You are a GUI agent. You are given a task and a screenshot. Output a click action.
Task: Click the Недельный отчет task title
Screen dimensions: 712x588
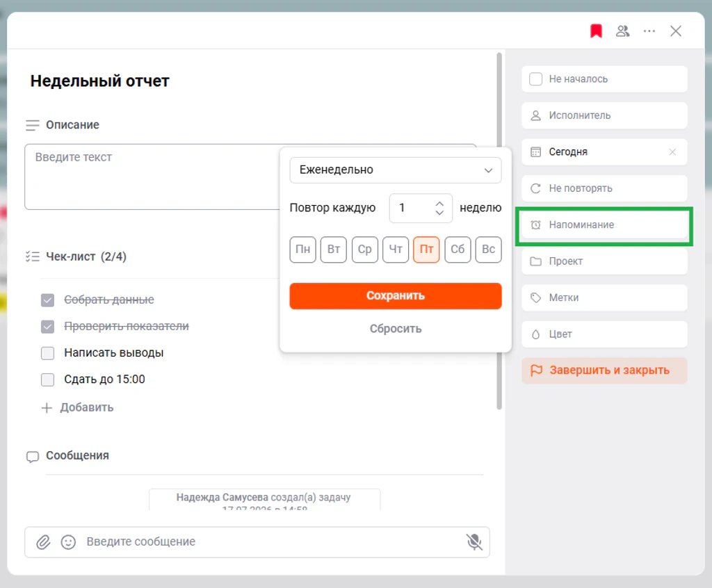99,81
